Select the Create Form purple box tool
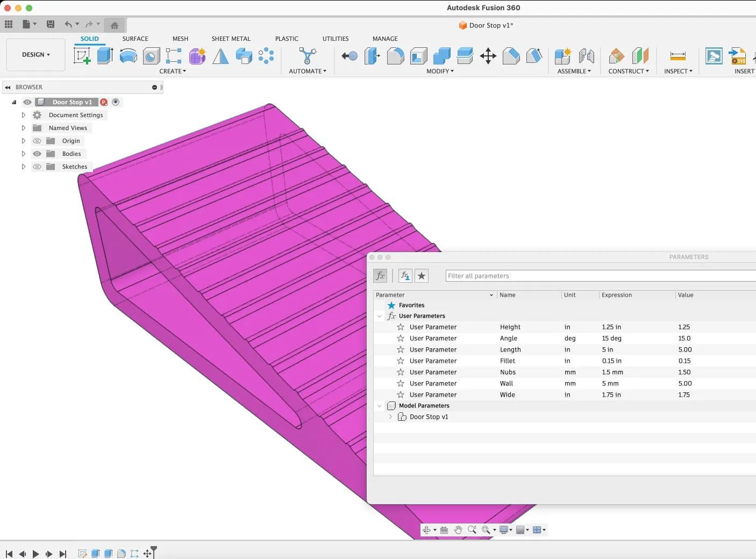756x559 pixels. click(197, 55)
